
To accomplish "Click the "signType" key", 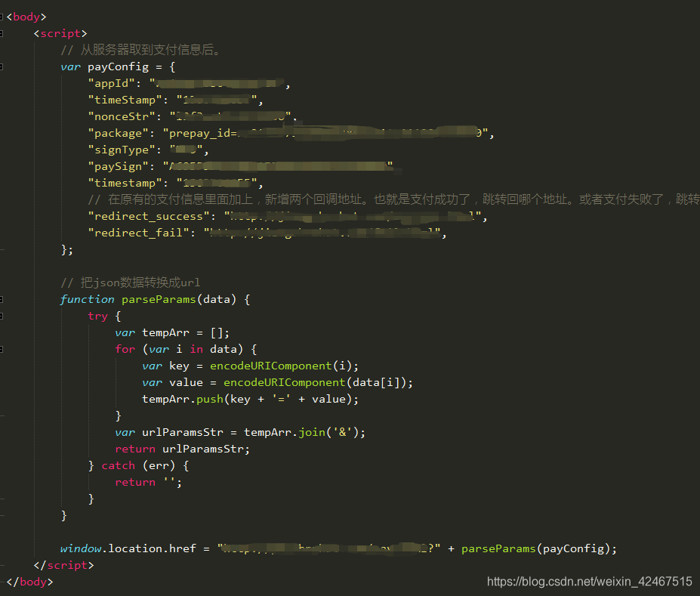I will click(122, 150).
